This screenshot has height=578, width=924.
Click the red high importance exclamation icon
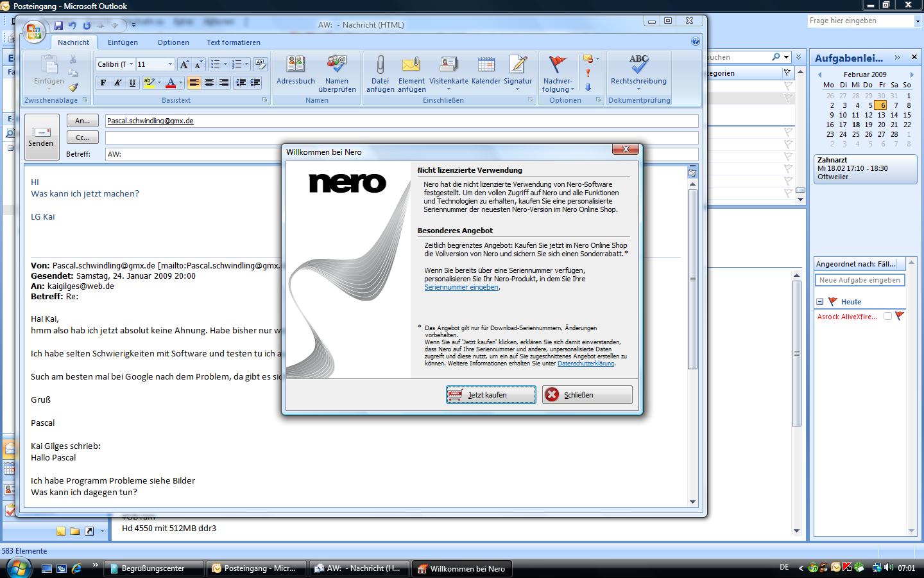pyautogui.click(x=588, y=73)
